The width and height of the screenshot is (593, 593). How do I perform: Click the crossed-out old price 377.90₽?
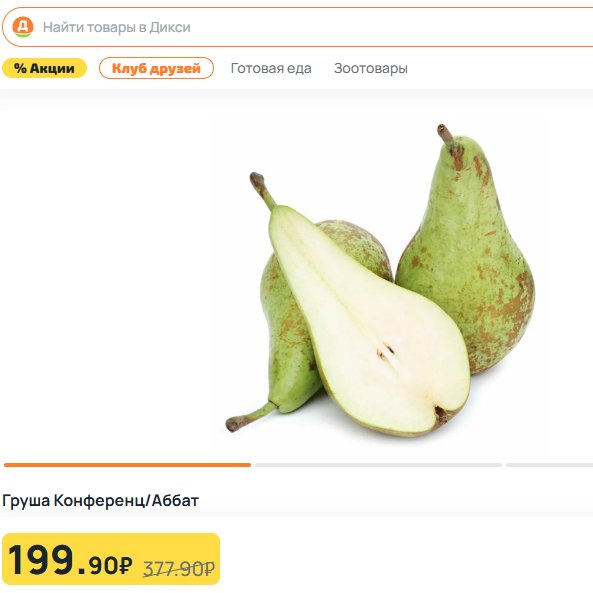179,568
